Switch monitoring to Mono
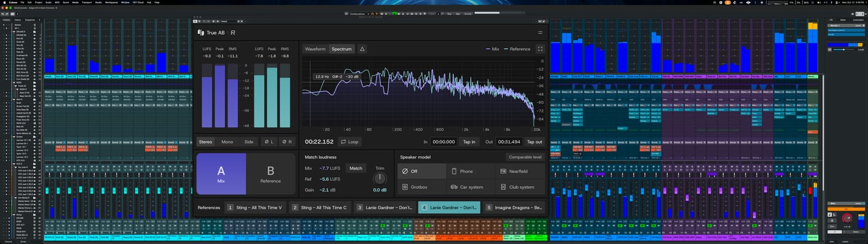 pos(227,142)
